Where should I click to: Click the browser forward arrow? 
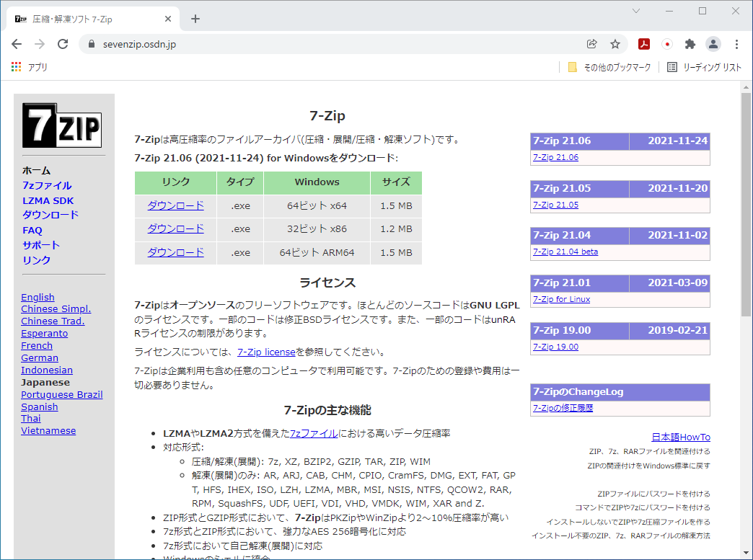[x=40, y=44]
